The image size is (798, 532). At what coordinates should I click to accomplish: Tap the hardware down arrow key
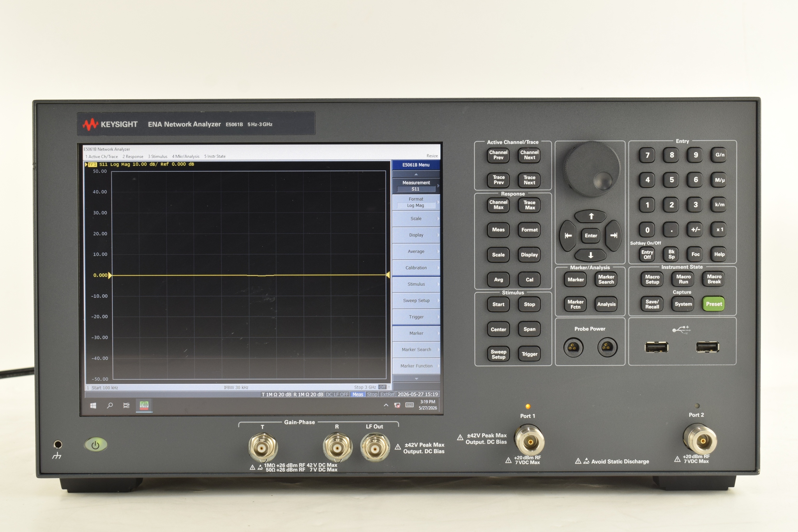591,255
